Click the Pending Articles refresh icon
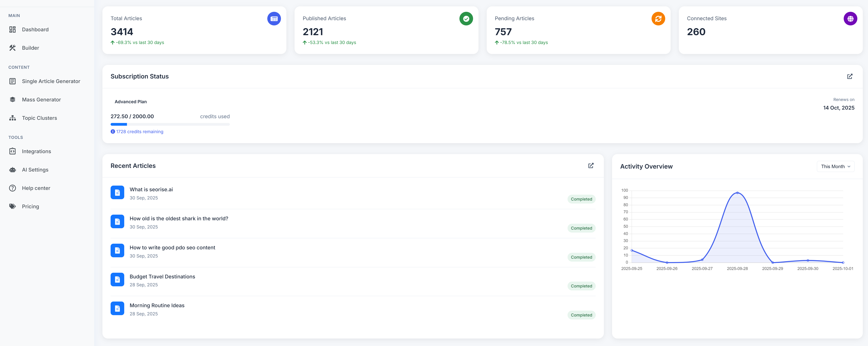The width and height of the screenshot is (868, 346). (x=658, y=19)
